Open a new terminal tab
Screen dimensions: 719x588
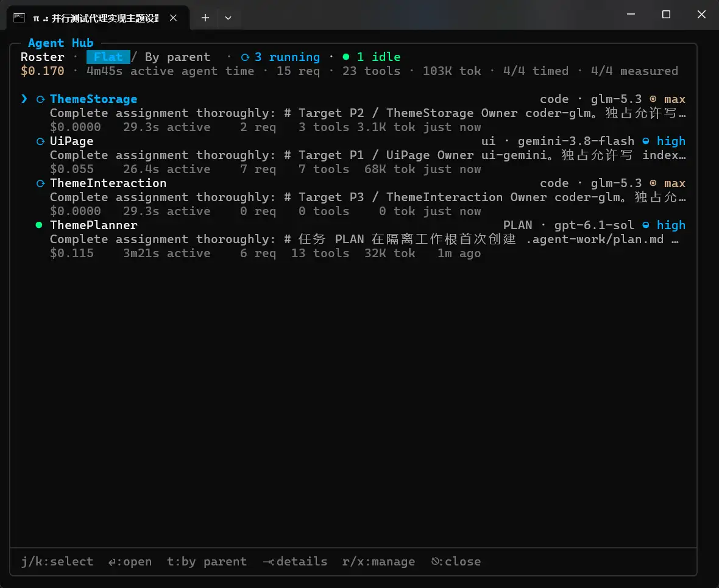pyautogui.click(x=205, y=18)
